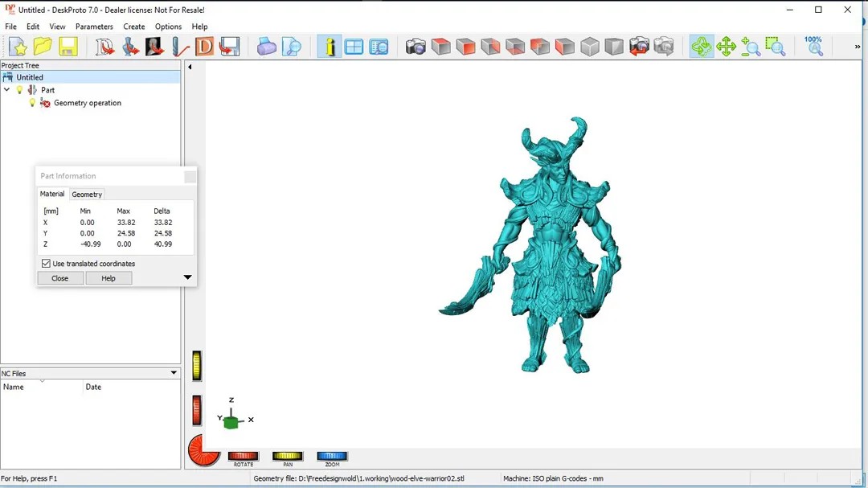The height and width of the screenshot is (488, 868).
Task: Write NC file with floppy-arrow icon
Action: click(229, 47)
